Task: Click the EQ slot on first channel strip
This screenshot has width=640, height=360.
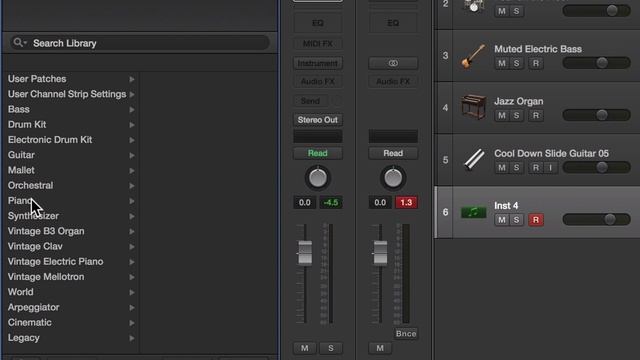Action: point(318,23)
